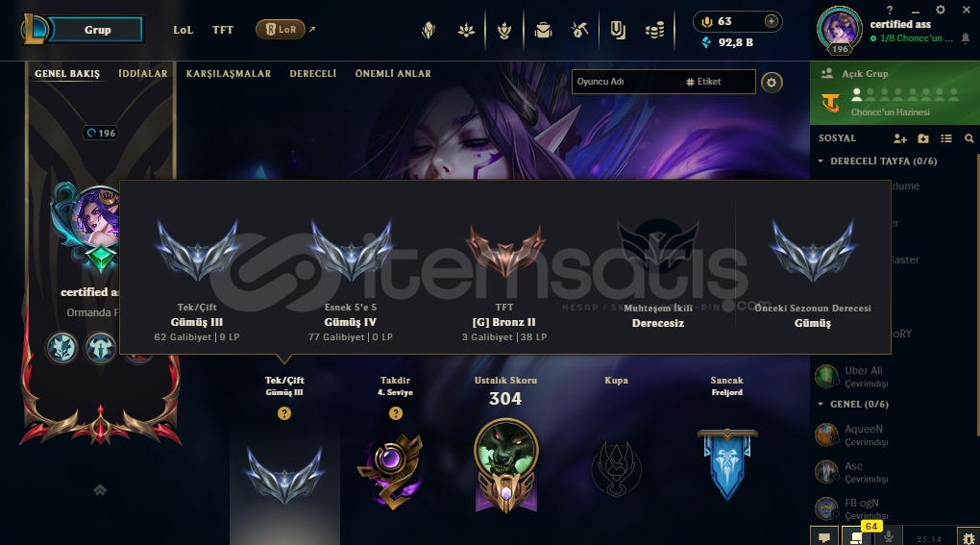The image size is (980, 545).
Task: Collapse the GENEL friend group
Action: 853,405
